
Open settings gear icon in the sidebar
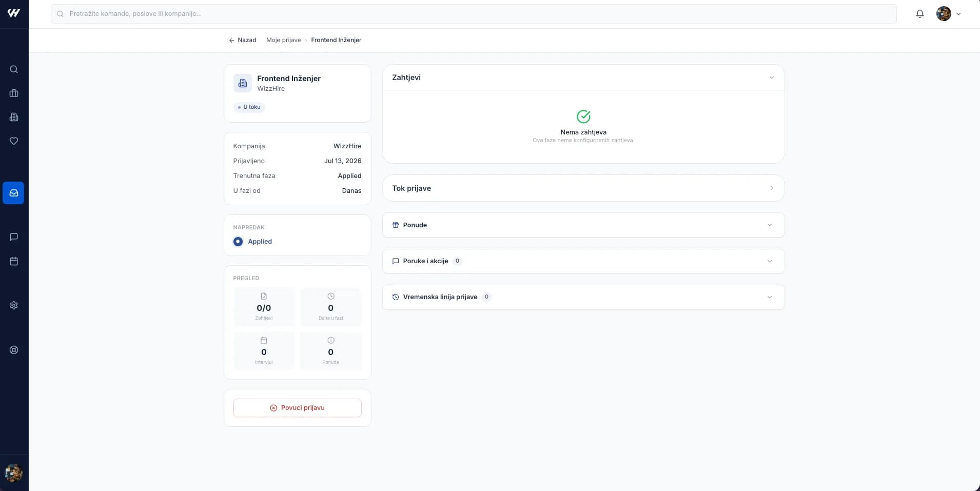14,305
